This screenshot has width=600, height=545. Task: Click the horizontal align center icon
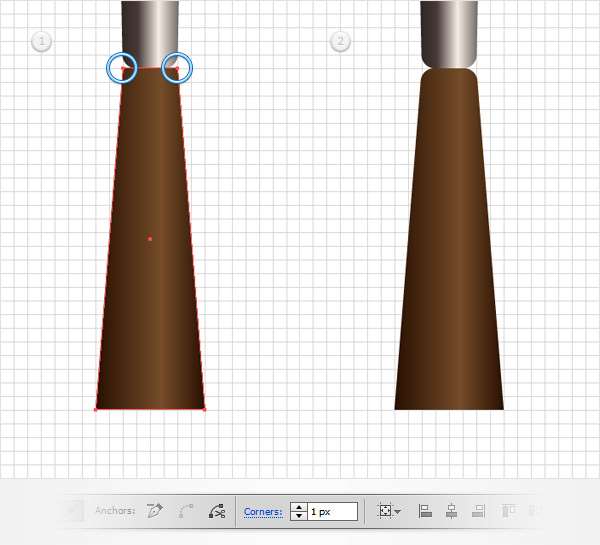point(452,511)
